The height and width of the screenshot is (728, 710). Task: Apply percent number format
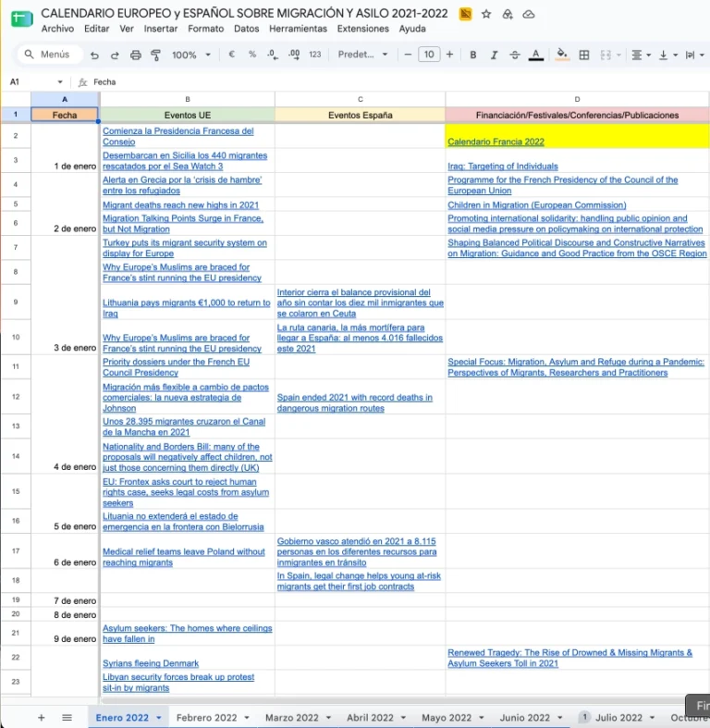252,55
